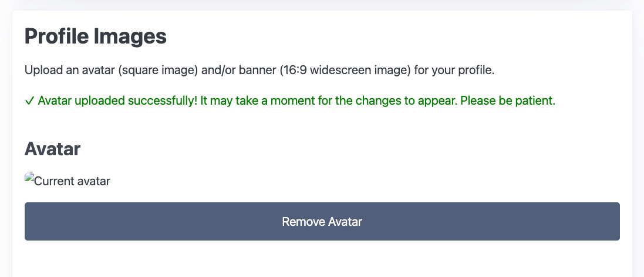Image resolution: width=644 pixels, height=277 pixels.
Task: Click the Remove Avatar button
Action: point(322,222)
